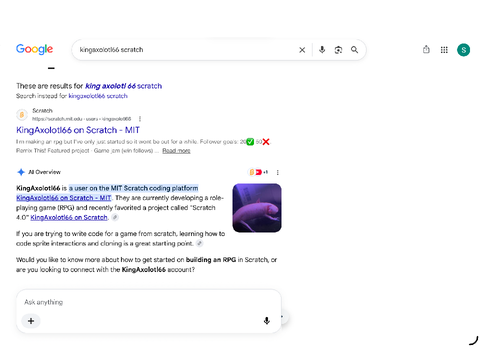Open KingAxolotl66 on Scratch - MIT result

[x=78, y=130]
